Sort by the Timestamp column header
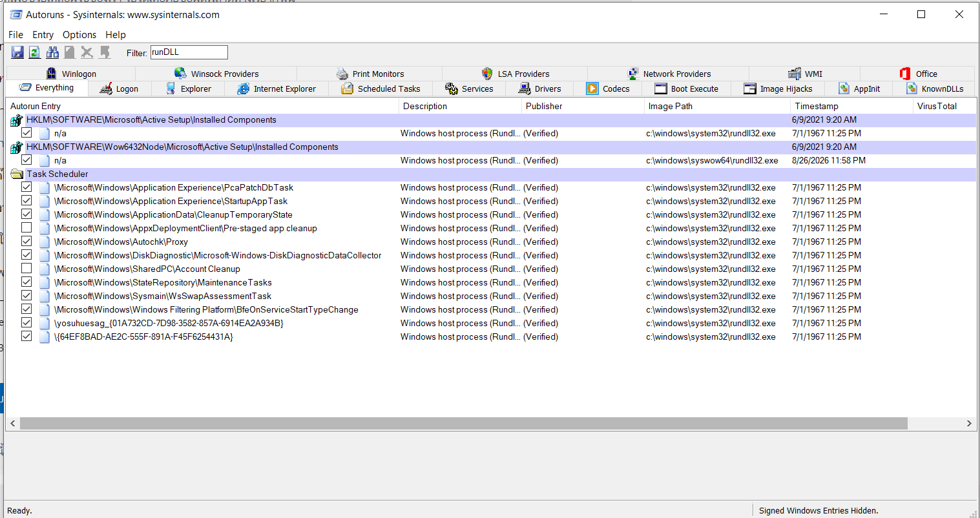Screen dimensions: 980x518 coord(851,106)
